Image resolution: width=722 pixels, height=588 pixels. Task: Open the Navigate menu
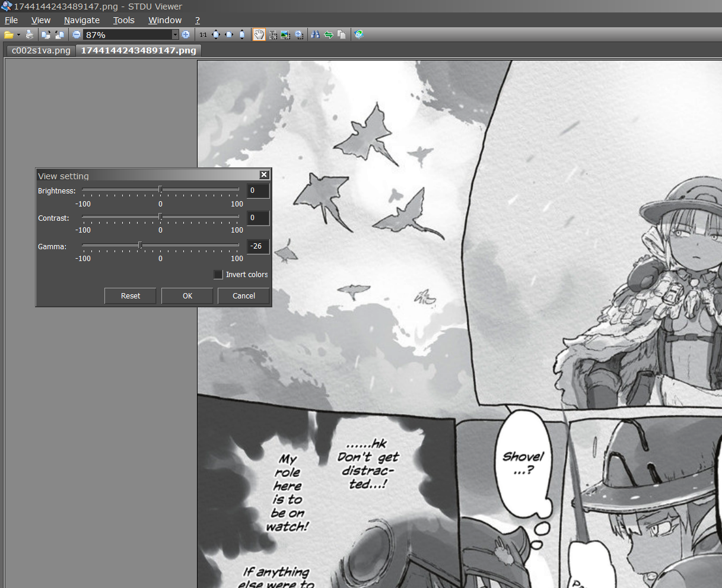pyautogui.click(x=82, y=20)
